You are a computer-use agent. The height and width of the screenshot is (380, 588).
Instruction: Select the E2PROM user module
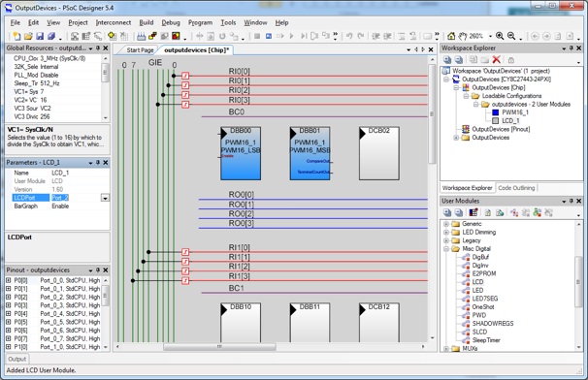coord(484,274)
